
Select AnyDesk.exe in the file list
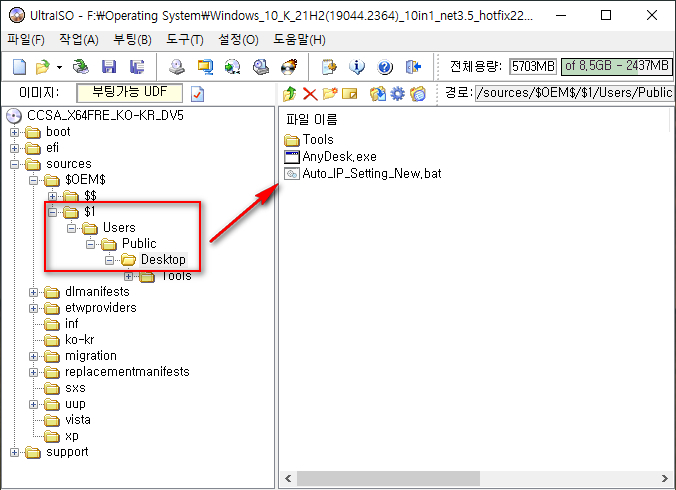click(x=330, y=156)
